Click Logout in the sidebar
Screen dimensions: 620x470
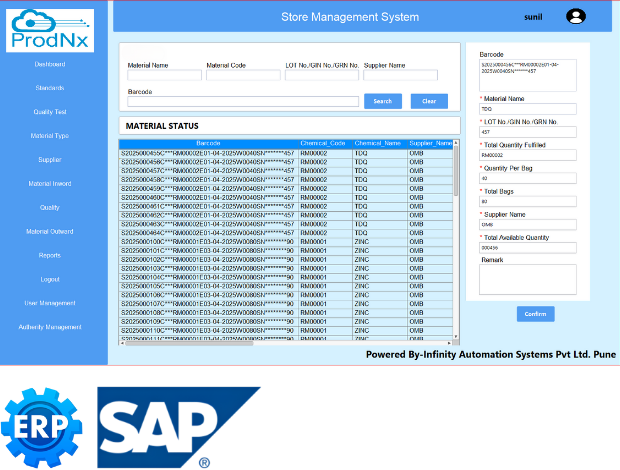click(50, 279)
